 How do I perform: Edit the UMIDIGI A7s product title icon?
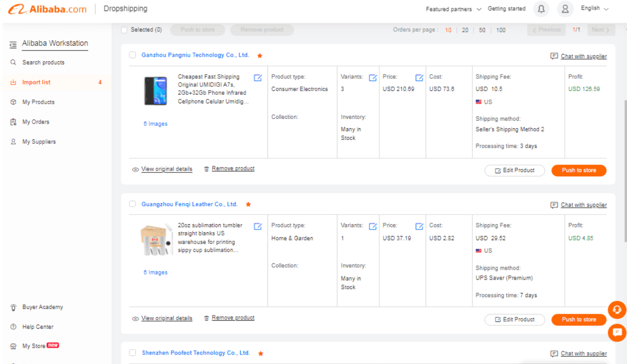click(258, 78)
